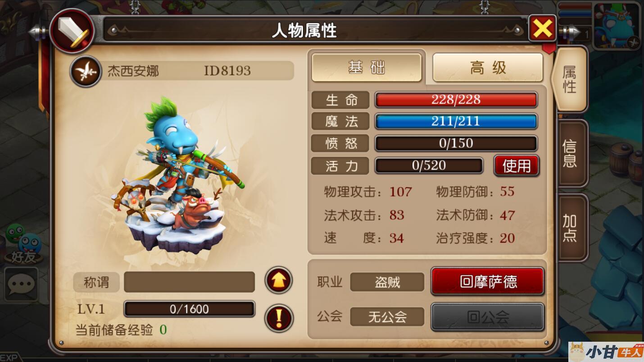The width and height of the screenshot is (644, 362).
Task: Click the 回摩萨德 red button
Action: pos(488,281)
